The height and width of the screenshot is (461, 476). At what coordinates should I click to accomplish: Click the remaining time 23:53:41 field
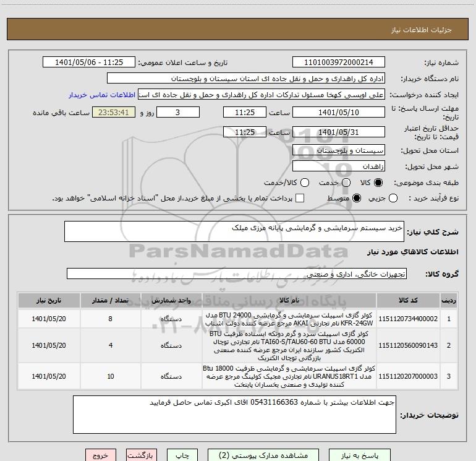[x=114, y=112]
